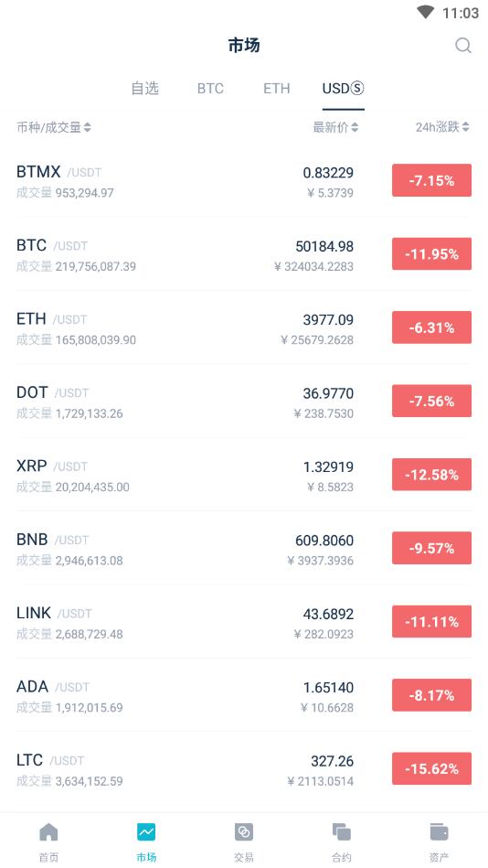Viewport: 488px width, 868px height.
Task: Open the LINK/USDT pair row
Action: click(244, 622)
